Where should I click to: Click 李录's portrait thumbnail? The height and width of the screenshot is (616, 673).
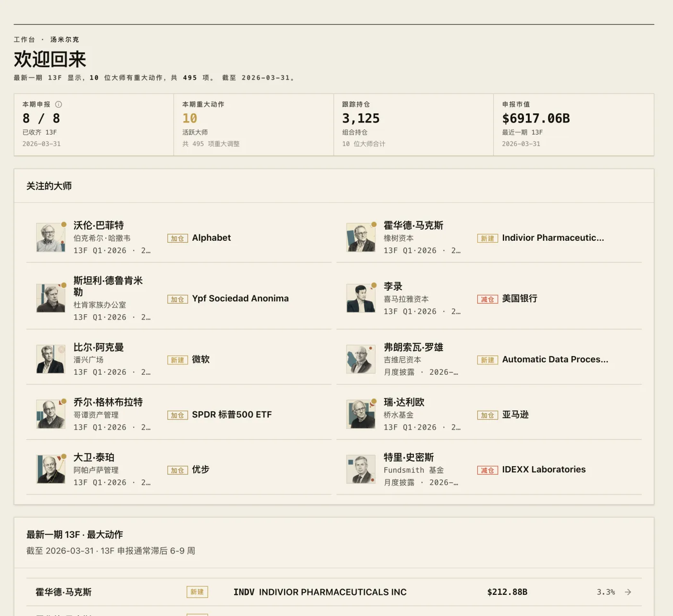361,298
